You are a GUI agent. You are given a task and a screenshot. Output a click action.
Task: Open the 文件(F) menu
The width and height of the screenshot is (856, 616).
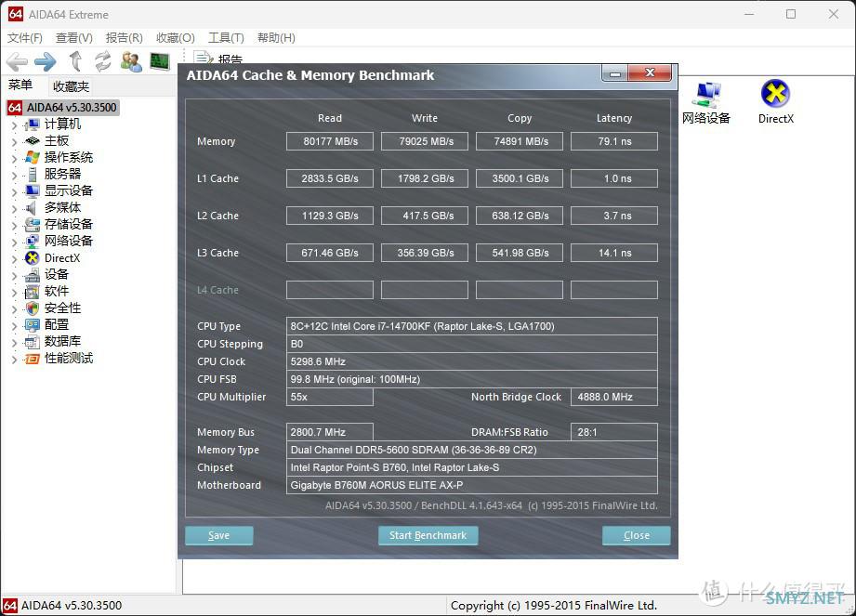pos(24,38)
